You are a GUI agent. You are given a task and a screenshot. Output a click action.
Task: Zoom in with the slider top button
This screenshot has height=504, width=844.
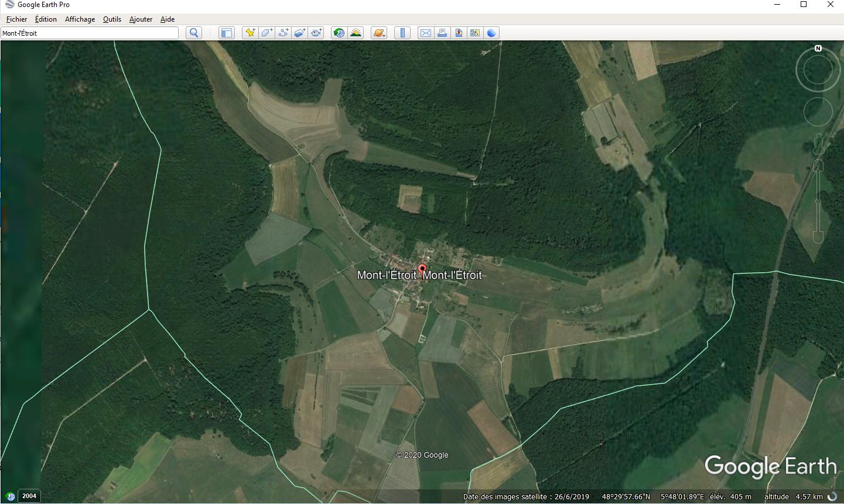pyautogui.click(x=818, y=167)
